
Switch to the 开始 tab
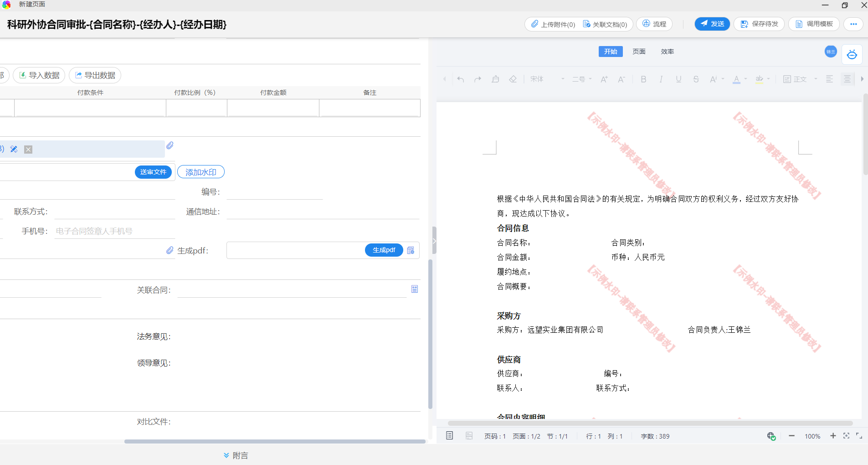pyautogui.click(x=611, y=52)
